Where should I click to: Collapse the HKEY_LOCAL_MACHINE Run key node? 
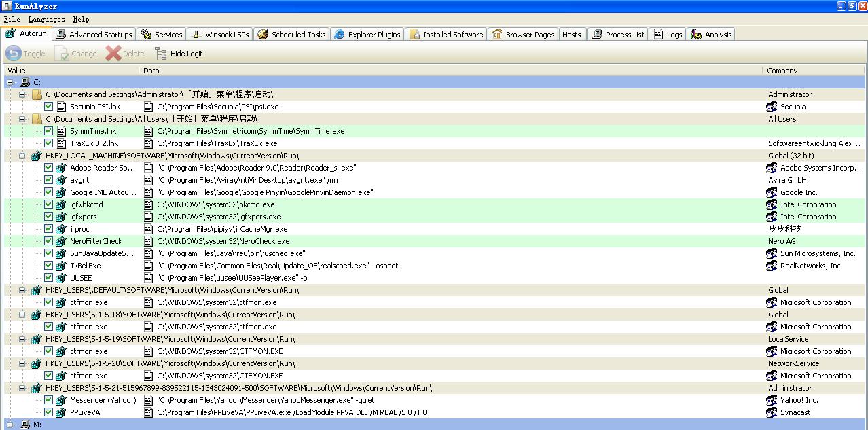click(x=22, y=156)
